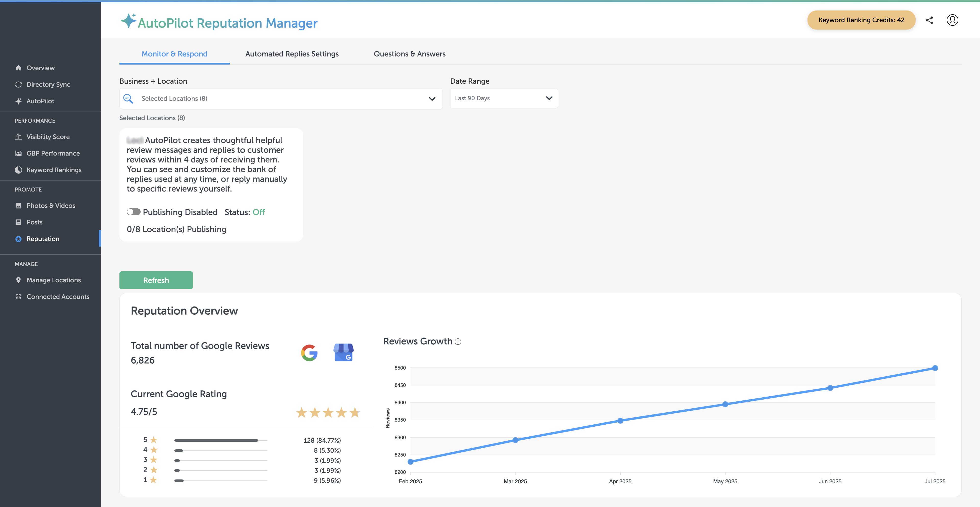This screenshot has height=507, width=980.
Task: Click the AutoPilot logo star in header
Action: [128, 20]
